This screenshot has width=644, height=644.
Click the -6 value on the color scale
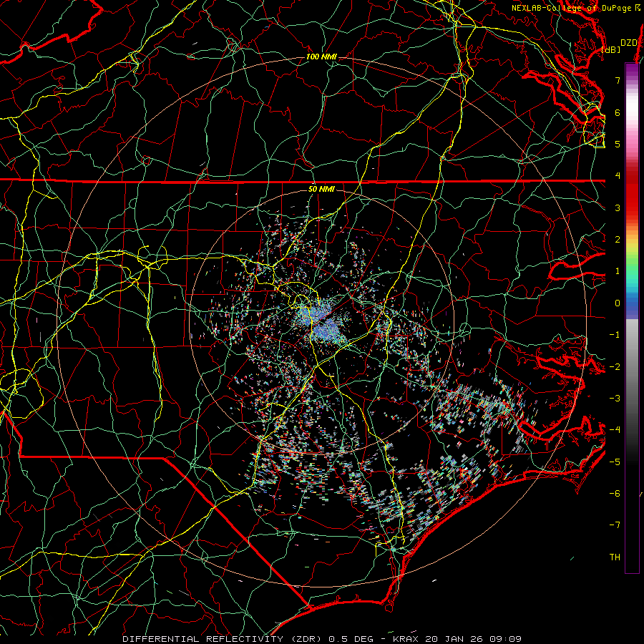[615, 494]
